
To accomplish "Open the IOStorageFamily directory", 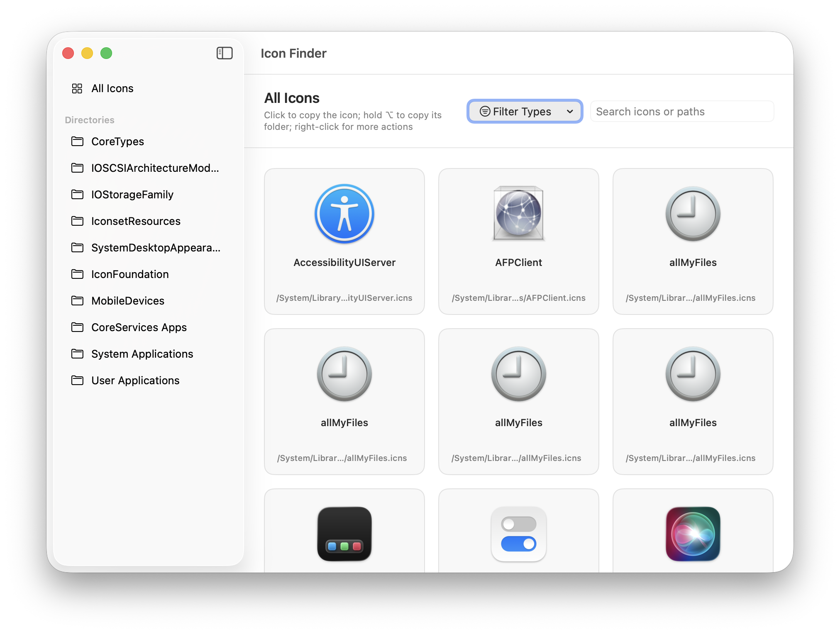I will tap(149, 195).
